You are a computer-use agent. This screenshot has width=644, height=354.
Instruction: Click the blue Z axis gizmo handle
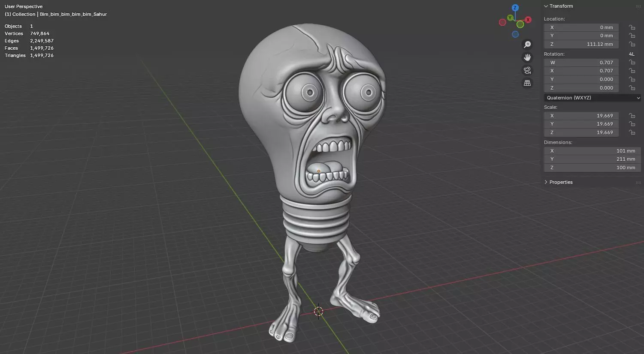coord(515,8)
